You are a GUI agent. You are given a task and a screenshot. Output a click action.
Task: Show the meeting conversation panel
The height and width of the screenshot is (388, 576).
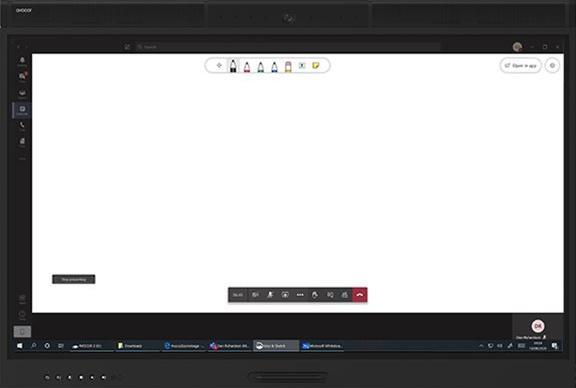tap(330, 295)
